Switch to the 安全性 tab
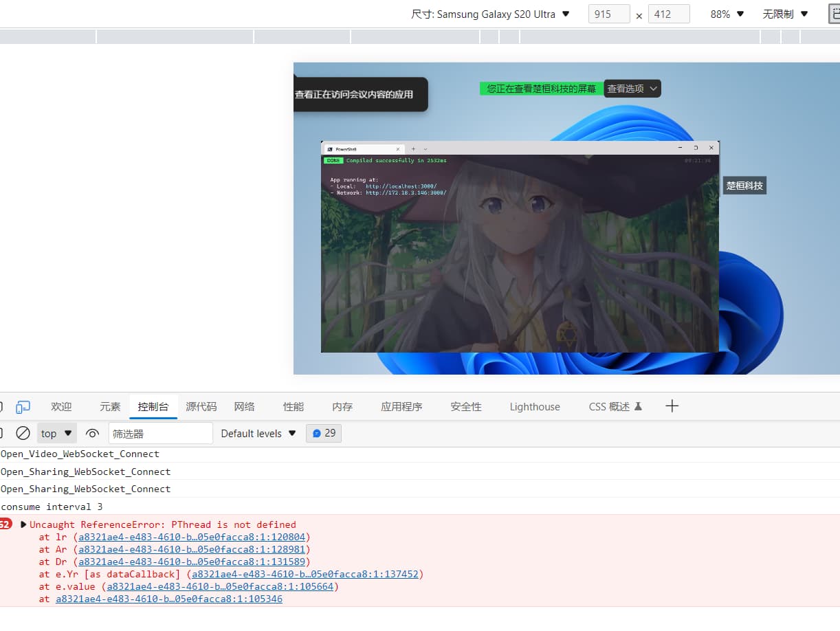Screen dimensions: 840x631 (466, 407)
